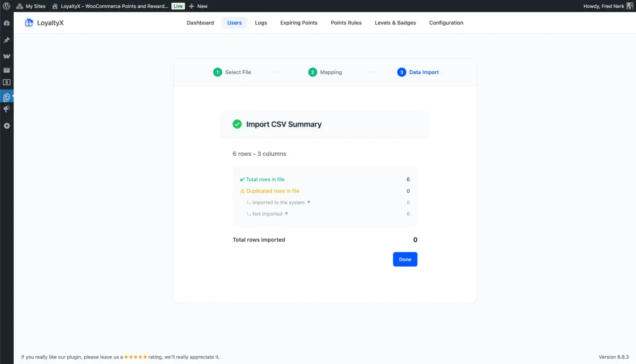Click the green checkmark on Import CSV Summary
This screenshot has height=364, width=636.
pyautogui.click(x=237, y=124)
